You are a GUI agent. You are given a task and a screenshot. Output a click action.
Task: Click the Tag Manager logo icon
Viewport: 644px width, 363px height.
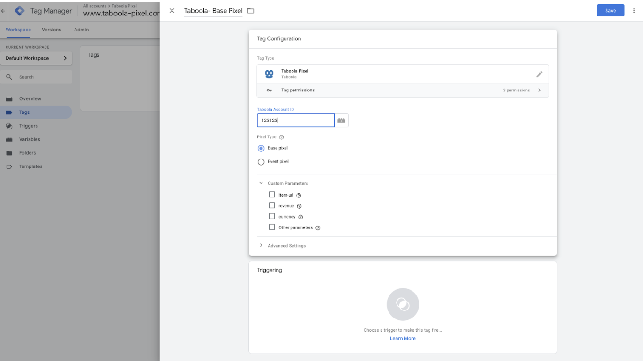click(x=20, y=11)
